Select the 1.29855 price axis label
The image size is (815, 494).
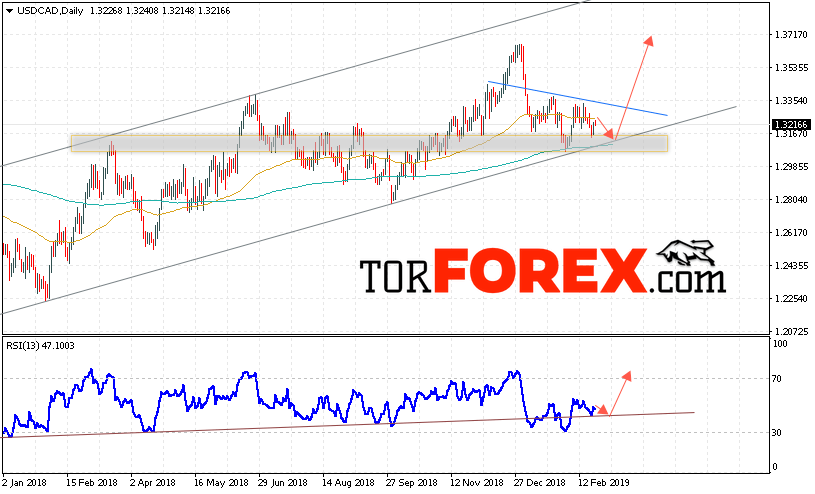coord(791,167)
